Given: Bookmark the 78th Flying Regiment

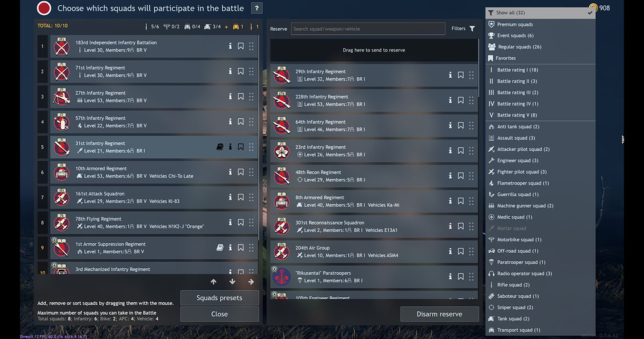Looking at the screenshot, I should [241, 223].
